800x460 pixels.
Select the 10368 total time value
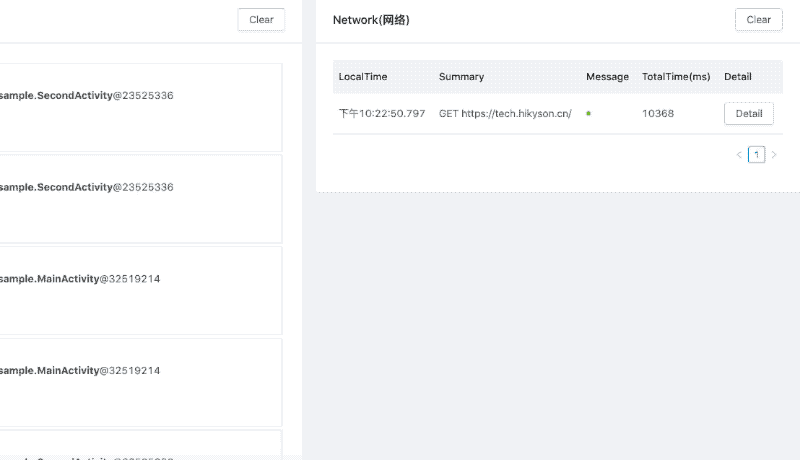point(658,114)
